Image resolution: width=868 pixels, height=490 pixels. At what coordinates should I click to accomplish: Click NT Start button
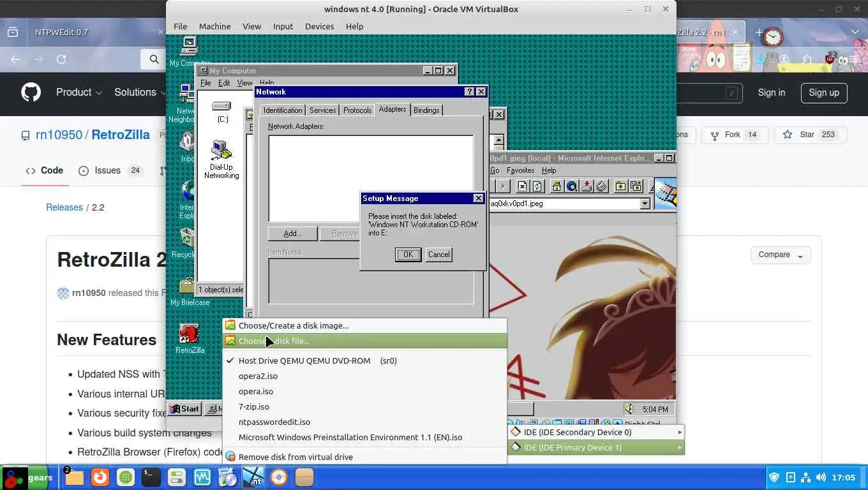tap(184, 409)
